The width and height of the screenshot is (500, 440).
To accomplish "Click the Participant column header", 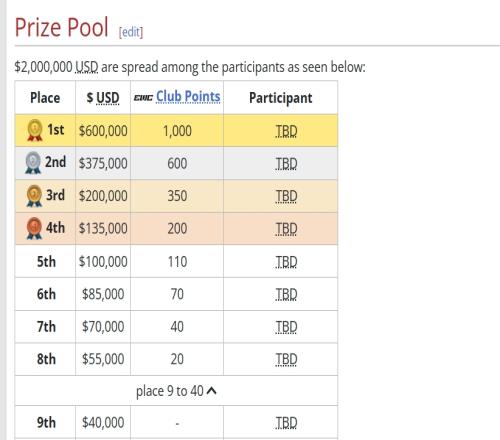I will [x=281, y=98].
